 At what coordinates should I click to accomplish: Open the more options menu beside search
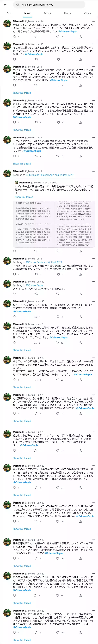[93, 5]
